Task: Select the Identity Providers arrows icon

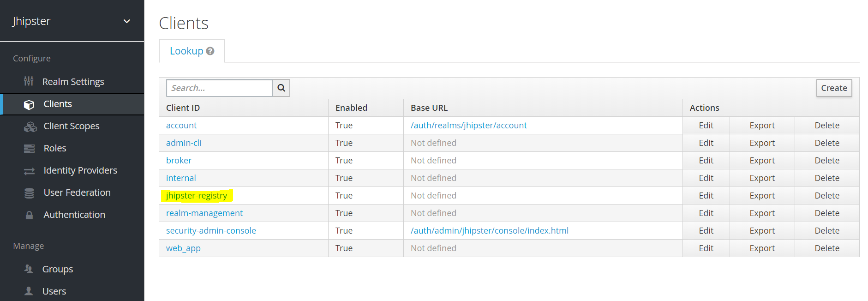Action: tap(29, 170)
